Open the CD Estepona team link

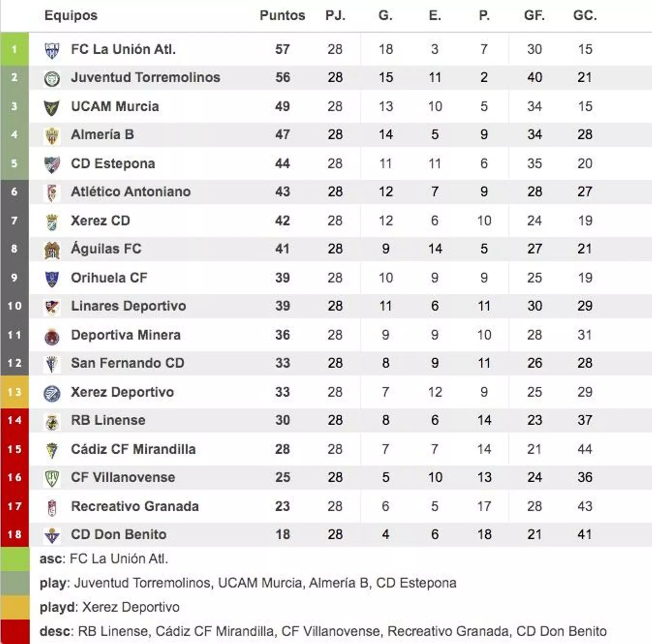point(113,164)
